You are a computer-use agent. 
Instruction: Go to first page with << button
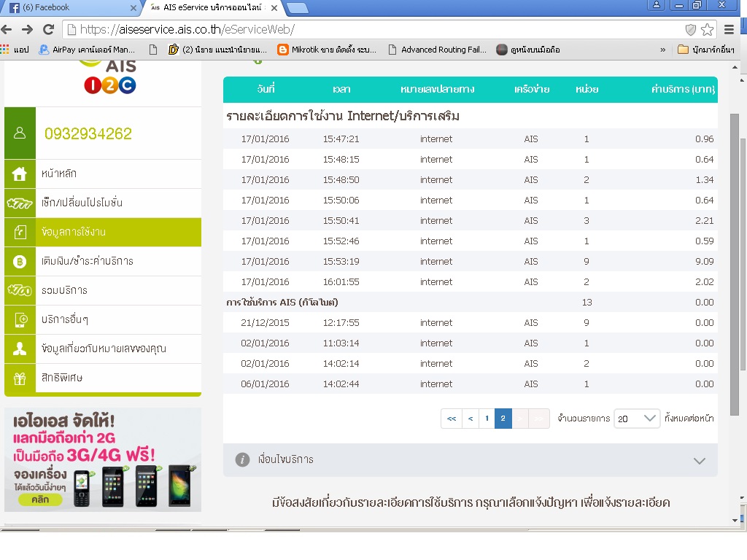pyautogui.click(x=452, y=419)
